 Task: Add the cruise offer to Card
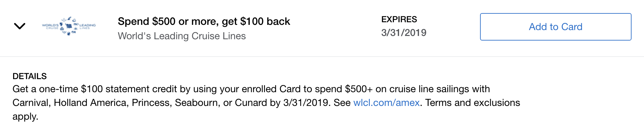pos(555,27)
